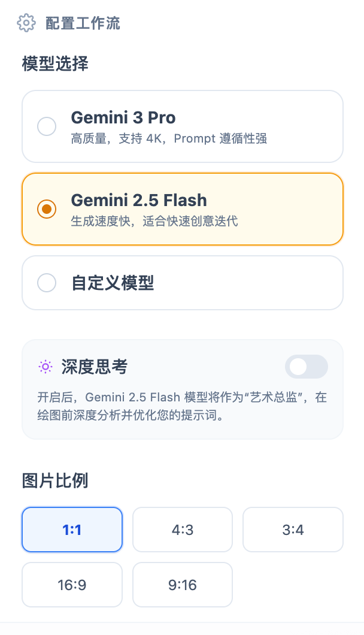This screenshot has height=635, width=364.
Task: Click the 深度思考 description text
Action: pos(180,404)
